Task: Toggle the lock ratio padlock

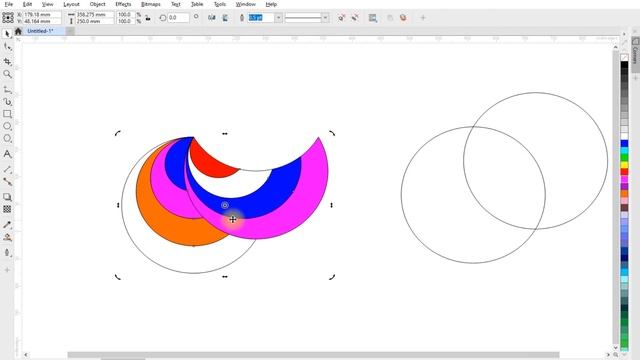Action: (x=148, y=18)
